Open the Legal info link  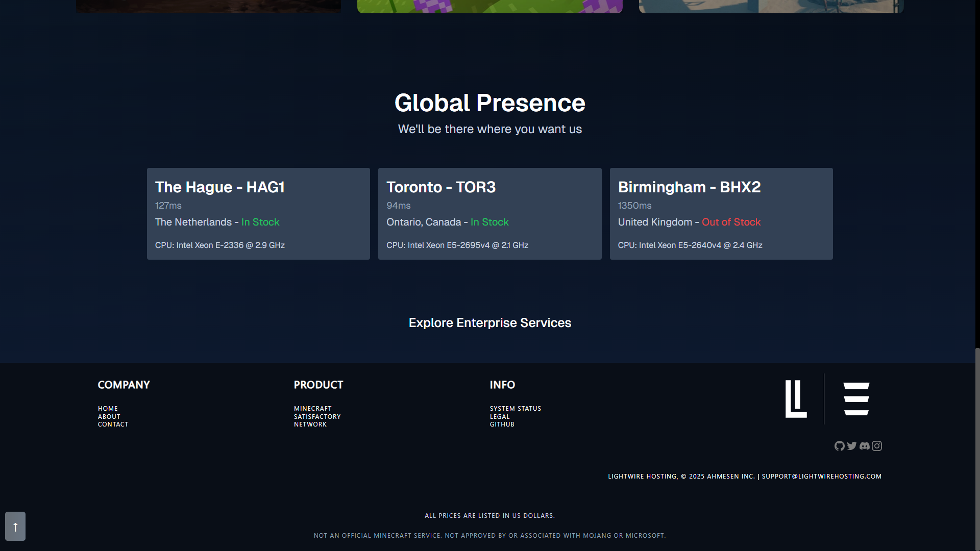tap(500, 417)
